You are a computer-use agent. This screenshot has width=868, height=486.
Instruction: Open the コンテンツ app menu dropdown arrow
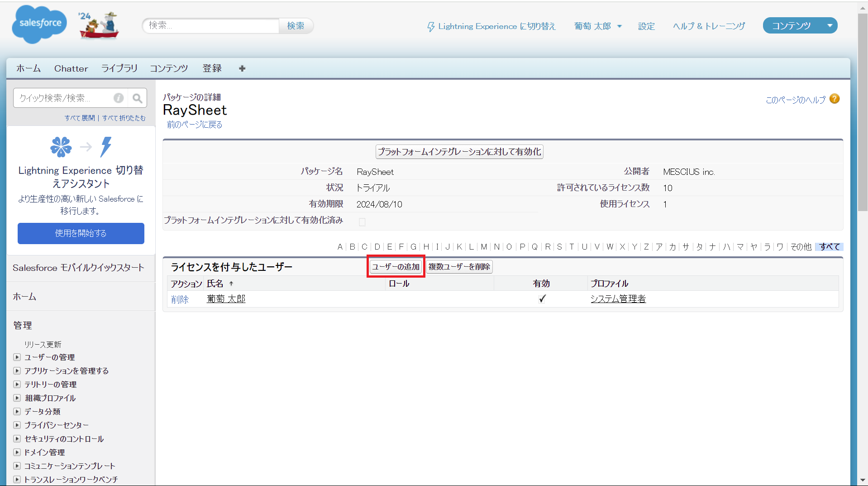(830, 26)
